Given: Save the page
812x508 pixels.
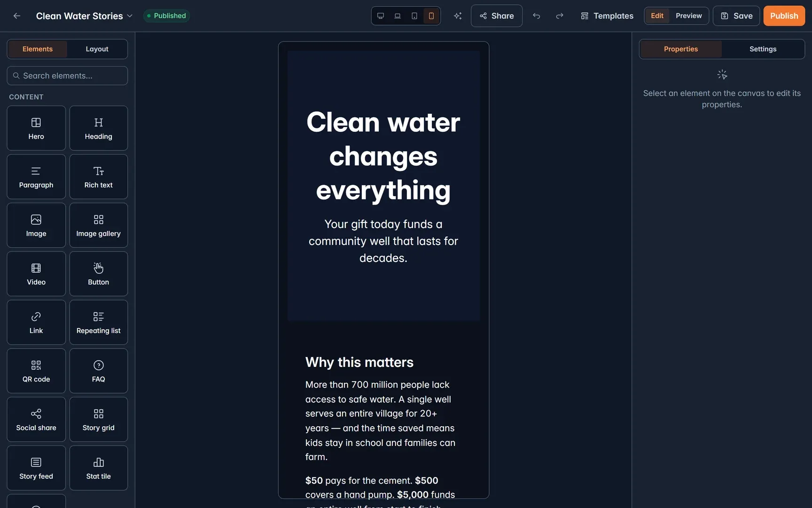Looking at the screenshot, I should [736, 16].
